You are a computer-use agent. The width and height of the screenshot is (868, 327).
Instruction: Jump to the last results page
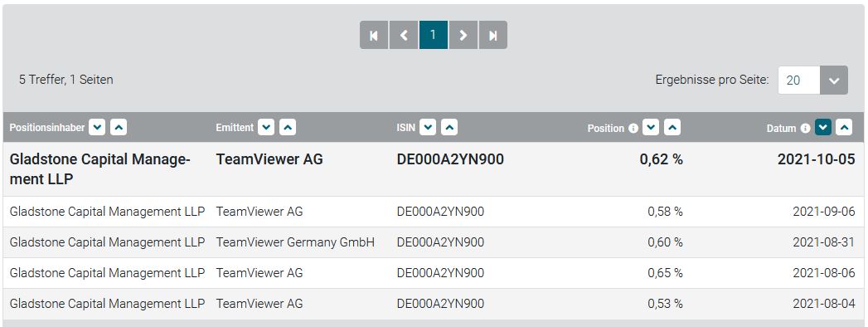point(492,35)
